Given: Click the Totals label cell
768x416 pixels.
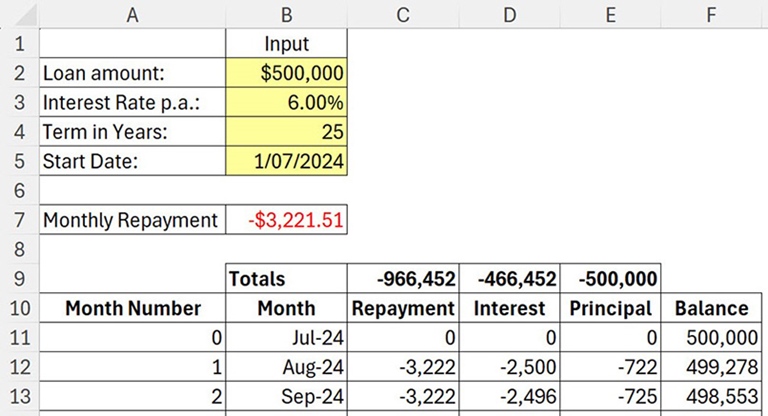Looking at the screenshot, I should pyautogui.click(x=287, y=279).
